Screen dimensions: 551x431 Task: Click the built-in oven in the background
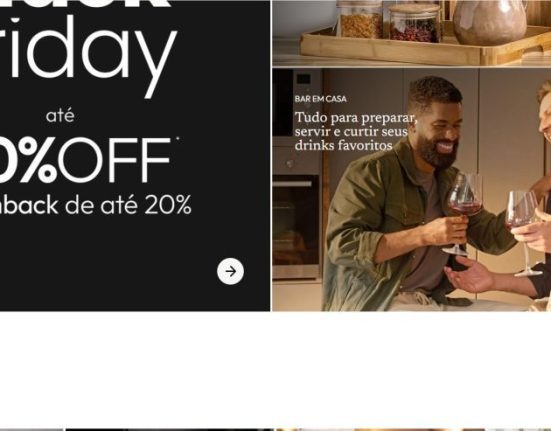point(296,227)
